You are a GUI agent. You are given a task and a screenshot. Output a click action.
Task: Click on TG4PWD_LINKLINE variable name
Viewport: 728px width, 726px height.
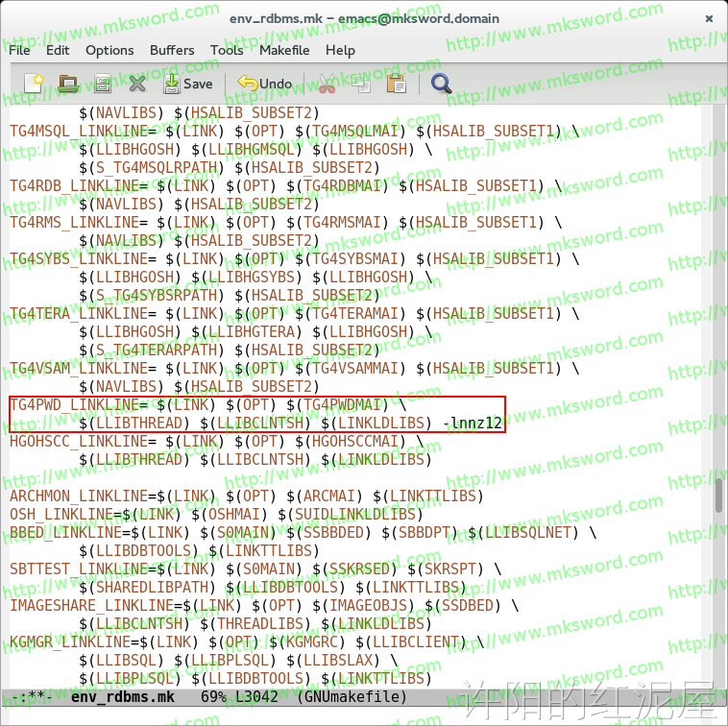(x=74, y=405)
